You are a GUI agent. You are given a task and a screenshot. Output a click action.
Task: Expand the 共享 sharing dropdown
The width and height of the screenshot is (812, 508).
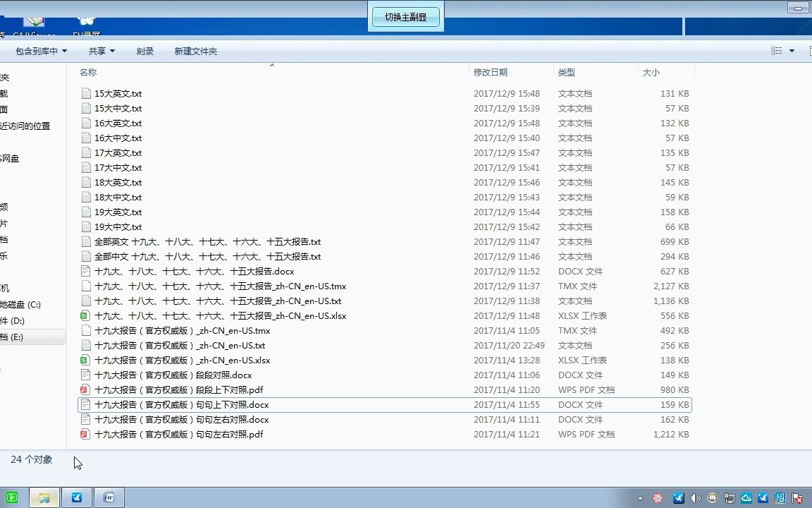click(101, 51)
